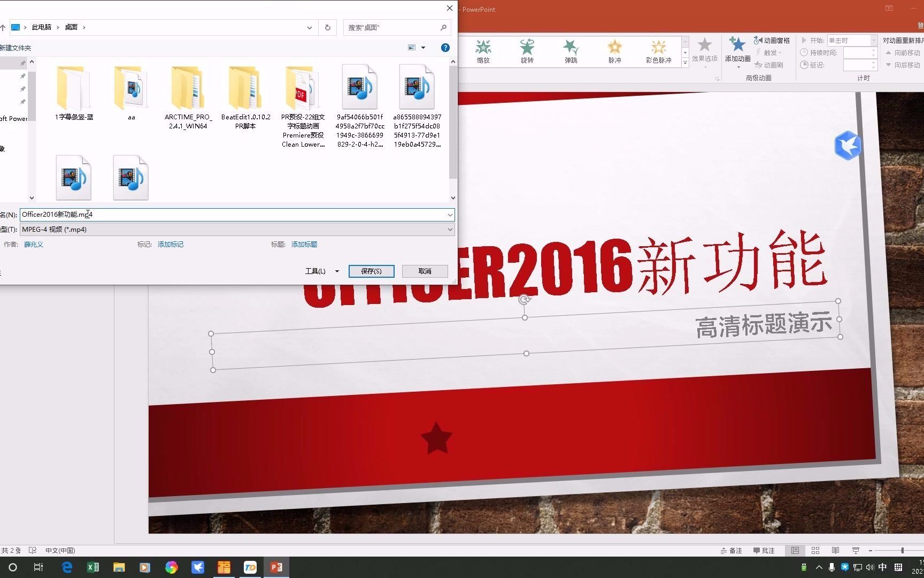Click 向后移动 (Move Later)
This screenshot has height=578, width=924.
pyautogui.click(x=903, y=65)
